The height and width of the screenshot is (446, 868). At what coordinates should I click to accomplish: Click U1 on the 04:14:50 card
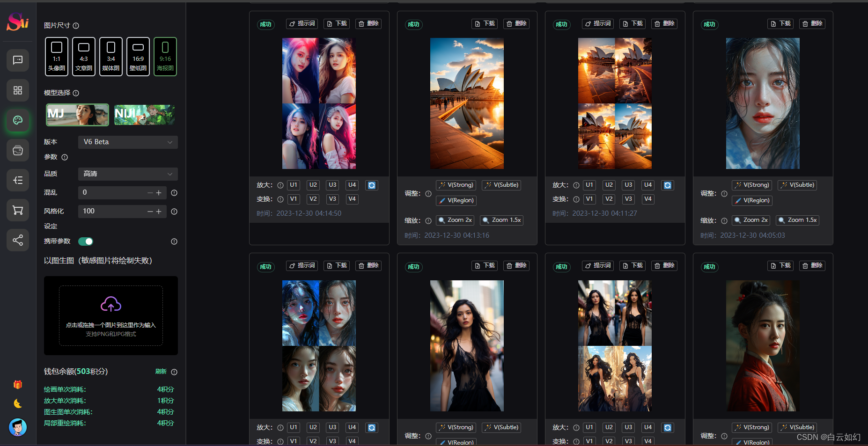[294, 185]
